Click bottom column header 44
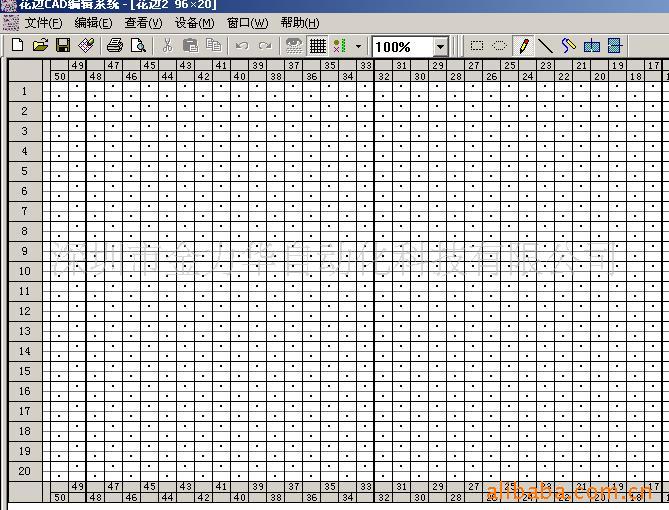 click(167, 497)
